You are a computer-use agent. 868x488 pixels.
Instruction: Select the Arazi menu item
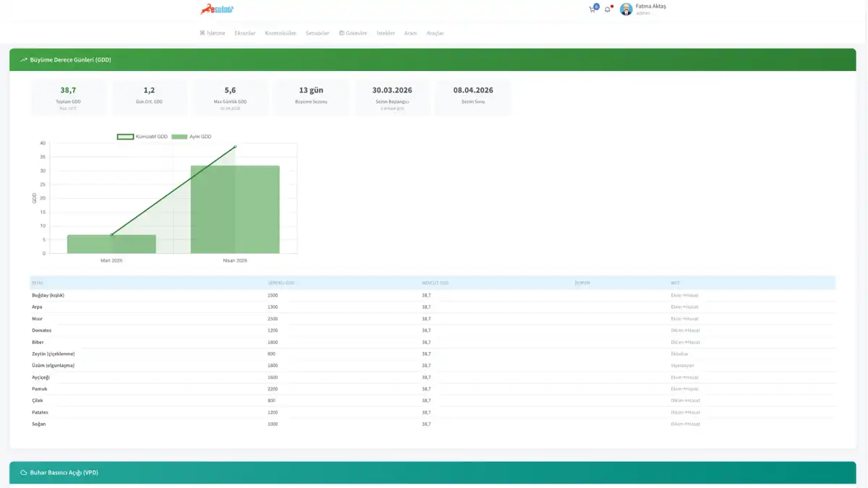pos(410,33)
